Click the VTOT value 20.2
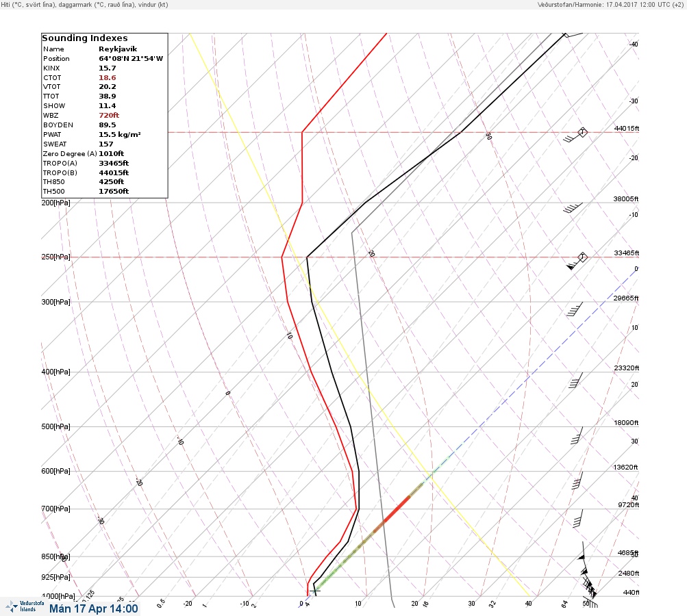Image resolution: width=687 pixels, height=616 pixels. tap(108, 87)
